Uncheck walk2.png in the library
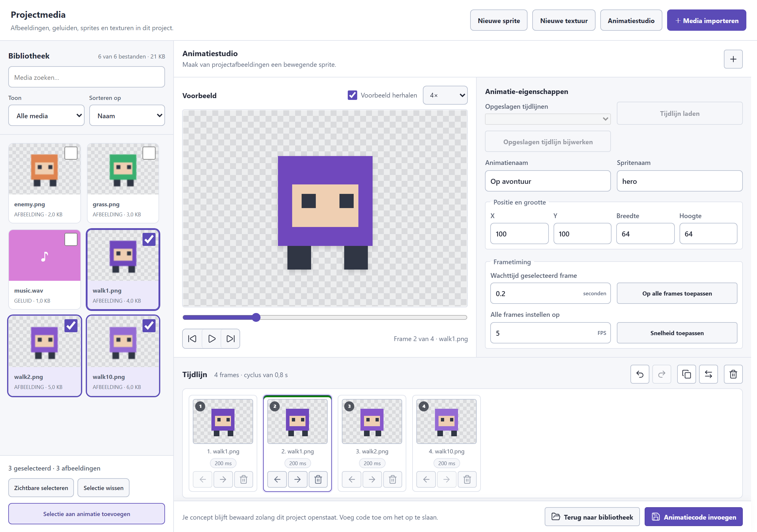Viewport: 757px width, 532px height. click(71, 326)
